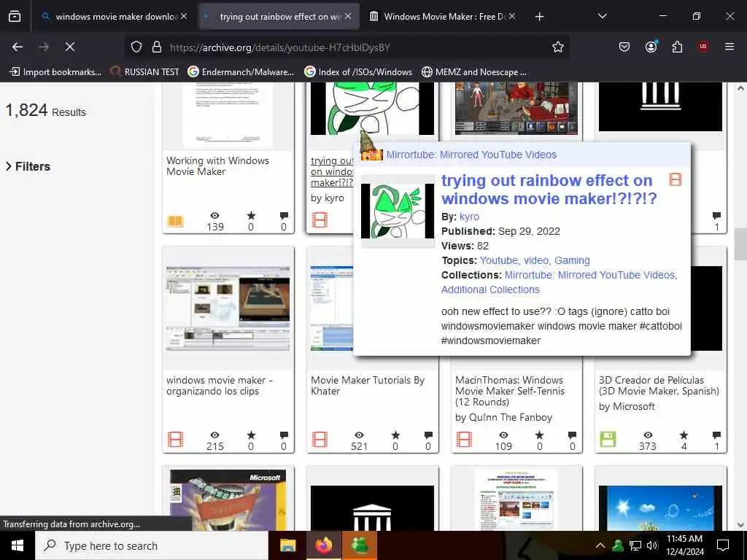
Task: Open the 'Index of /ISOs/Windows' bookmark
Action: coord(359,72)
